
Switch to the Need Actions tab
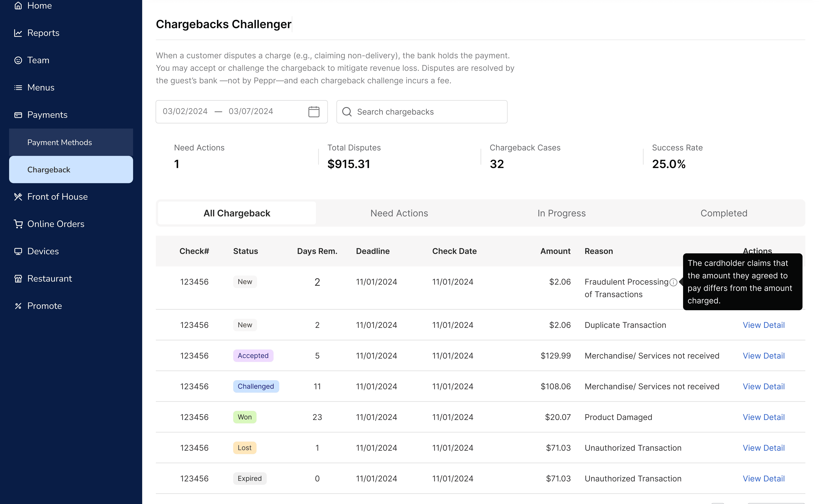(x=399, y=213)
